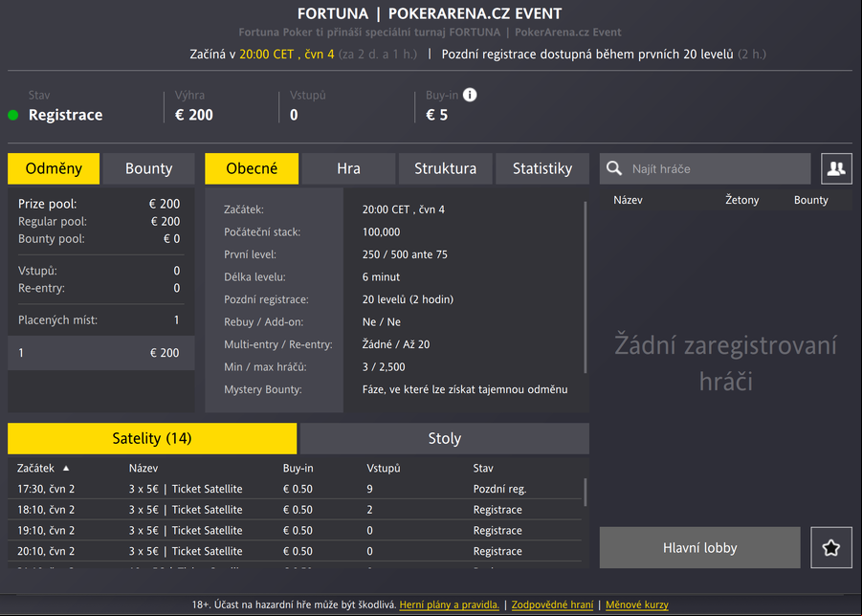
Task: Click the search magnifier icon
Action: 614,168
